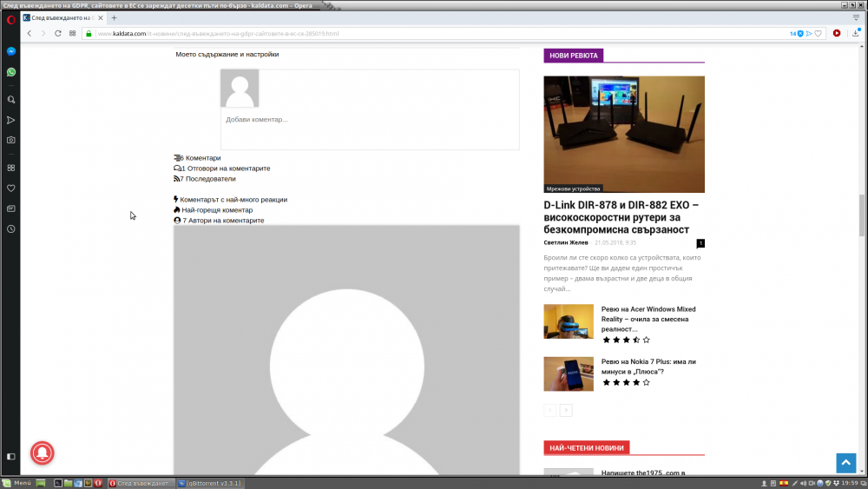This screenshot has width=868, height=489.
Task: Toggle the sidebar panel at the bottom left
Action: 11,456
